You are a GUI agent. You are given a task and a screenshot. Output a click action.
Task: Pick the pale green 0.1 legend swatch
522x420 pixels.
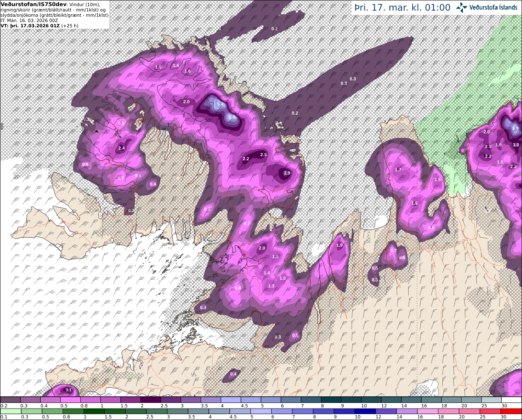click(10, 411)
